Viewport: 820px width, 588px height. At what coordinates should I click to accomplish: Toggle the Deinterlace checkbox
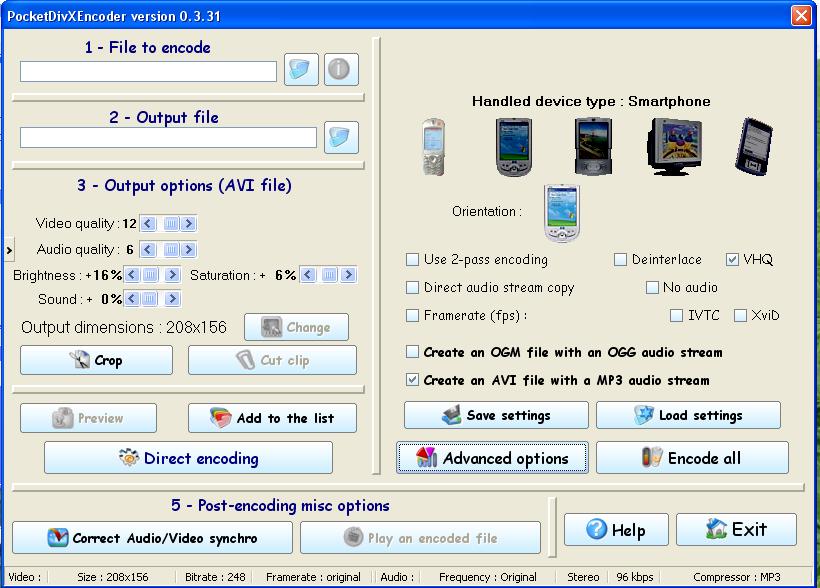pos(620,259)
